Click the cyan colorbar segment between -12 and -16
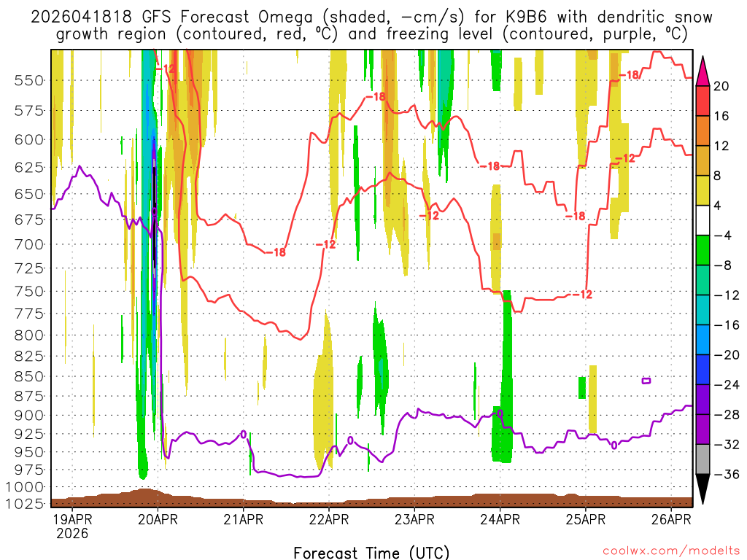 703,310
